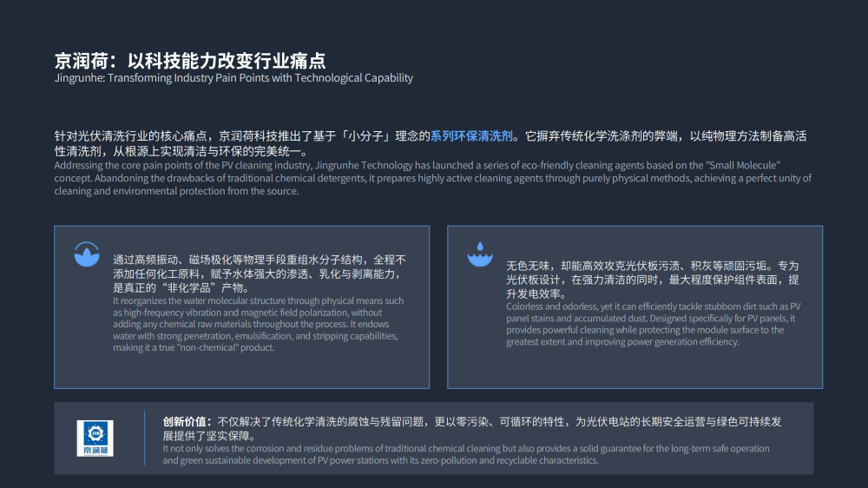This screenshot has width=868, height=488.
Task: Open the highlighted 系列环保清洗剂 link text
Action: coord(471,136)
